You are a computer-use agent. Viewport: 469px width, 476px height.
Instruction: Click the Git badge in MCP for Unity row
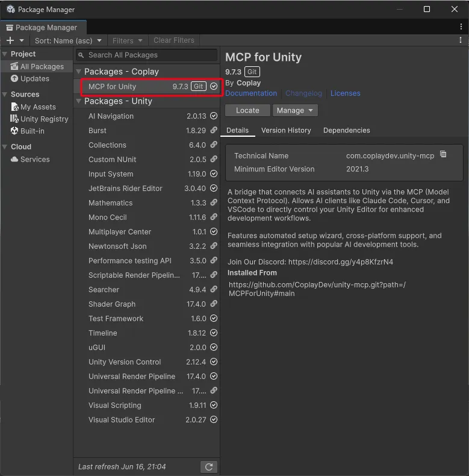(199, 87)
